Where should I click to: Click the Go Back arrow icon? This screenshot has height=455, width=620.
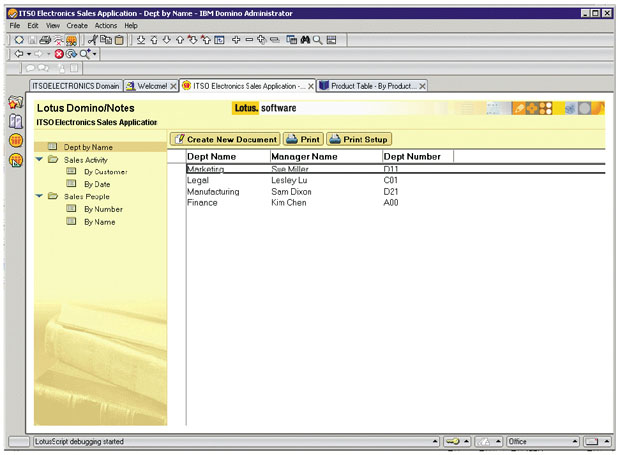click(19, 53)
